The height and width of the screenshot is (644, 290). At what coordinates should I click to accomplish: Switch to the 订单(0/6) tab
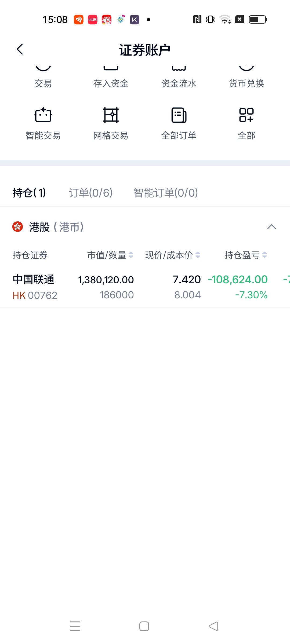click(x=90, y=193)
